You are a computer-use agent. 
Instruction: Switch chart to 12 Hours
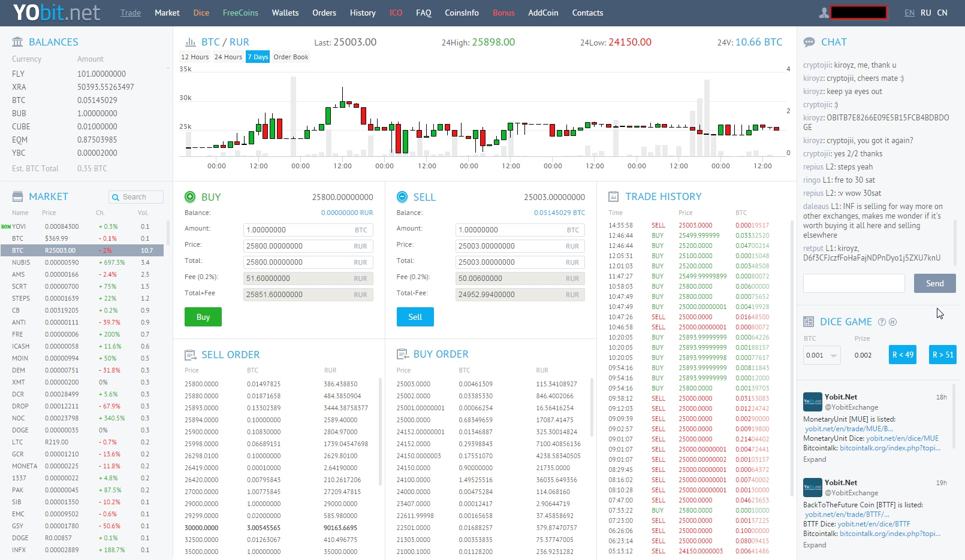[195, 57]
